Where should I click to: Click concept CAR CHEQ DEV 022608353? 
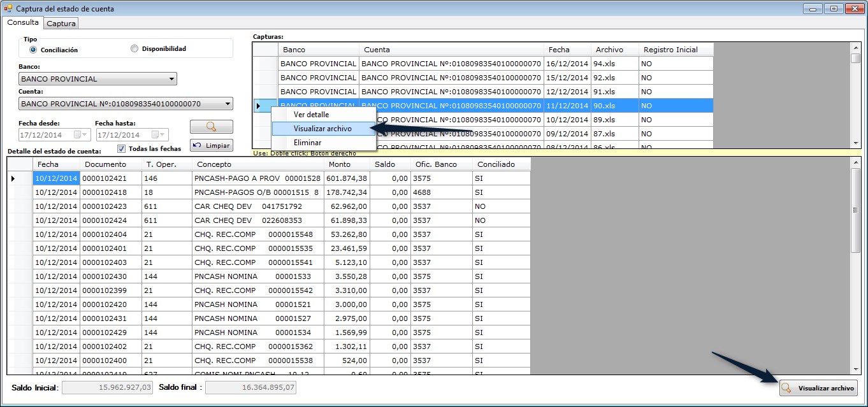pyautogui.click(x=258, y=220)
